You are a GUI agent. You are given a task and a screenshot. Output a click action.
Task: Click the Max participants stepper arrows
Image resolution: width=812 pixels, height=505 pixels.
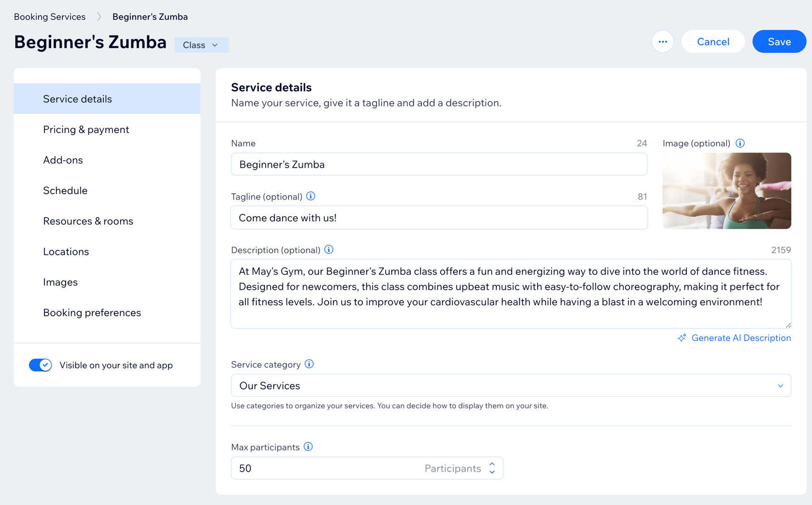click(x=492, y=468)
